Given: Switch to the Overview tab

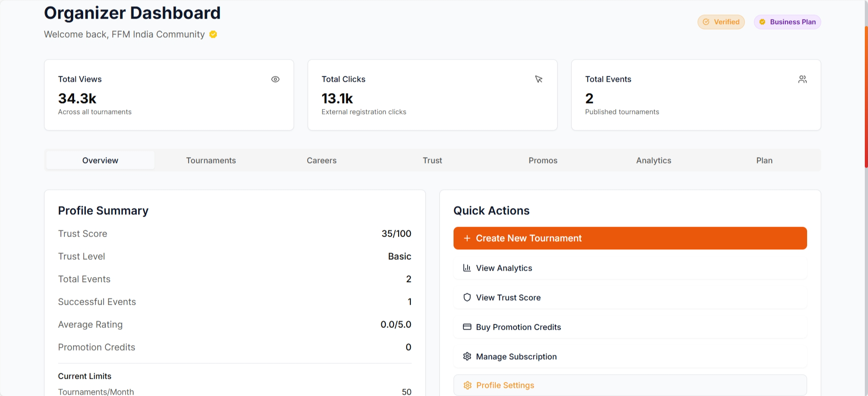Looking at the screenshot, I should [x=100, y=160].
